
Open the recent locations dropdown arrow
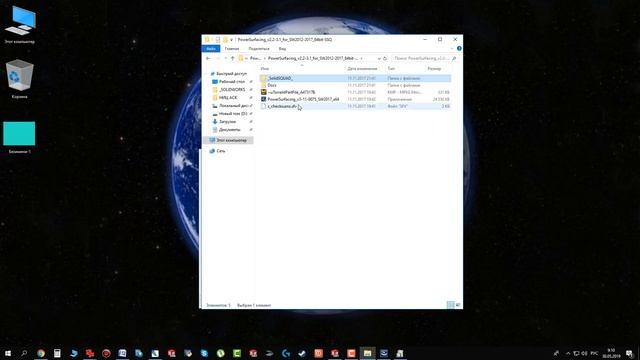click(225, 58)
